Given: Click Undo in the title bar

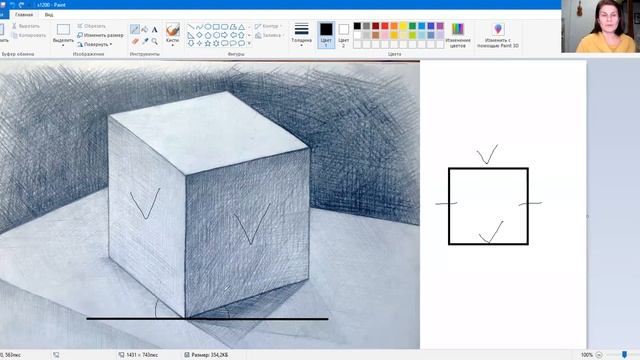Looking at the screenshot, I should click(x=12, y=5).
